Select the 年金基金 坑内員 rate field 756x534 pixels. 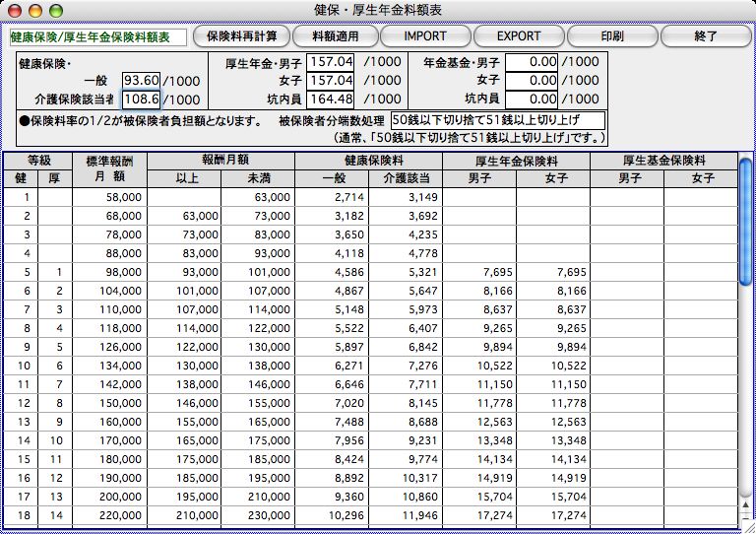(532, 99)
